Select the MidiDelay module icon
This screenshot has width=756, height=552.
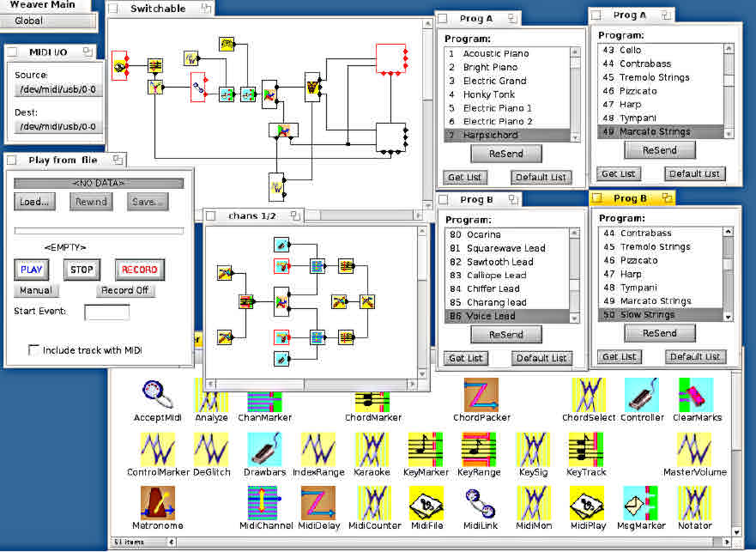click(x=318, y=503)
